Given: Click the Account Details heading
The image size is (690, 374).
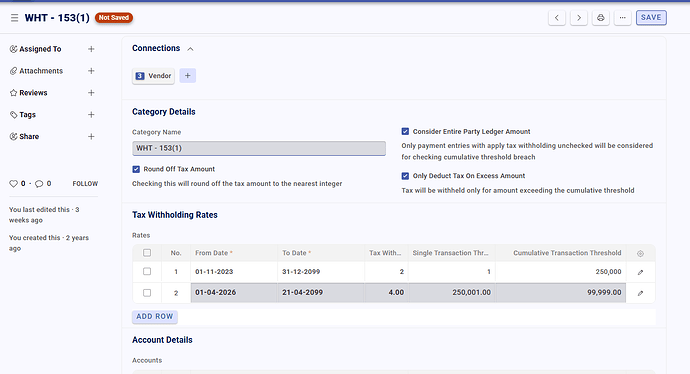Looking at the screenshot, I should pos(162,340).
